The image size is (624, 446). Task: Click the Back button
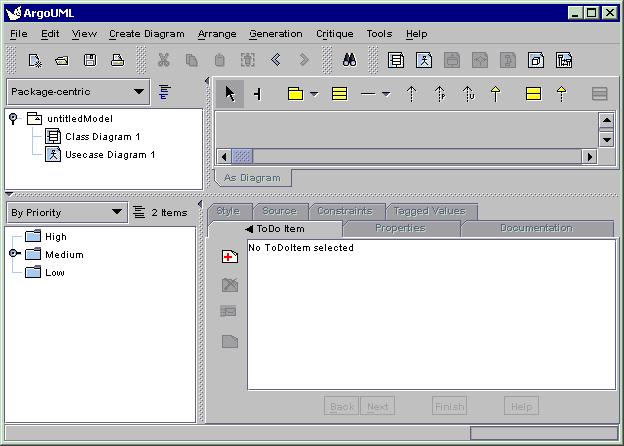(341, 406)
